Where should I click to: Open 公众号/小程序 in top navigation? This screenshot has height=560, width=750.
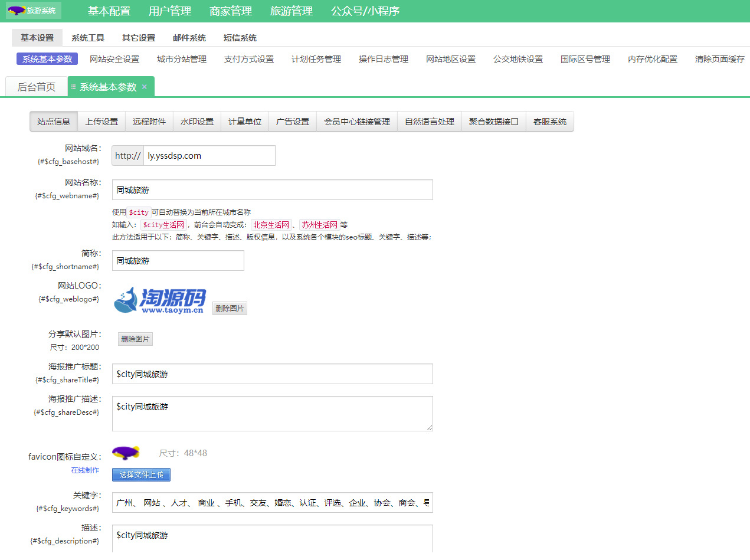pyautogui.click(x=365, y=11)
